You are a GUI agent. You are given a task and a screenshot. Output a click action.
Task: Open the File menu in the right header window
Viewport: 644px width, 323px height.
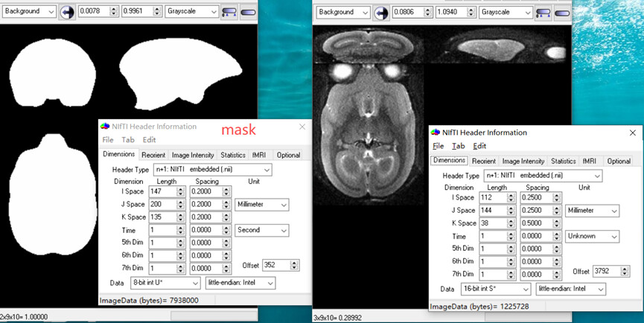(438, 146)
